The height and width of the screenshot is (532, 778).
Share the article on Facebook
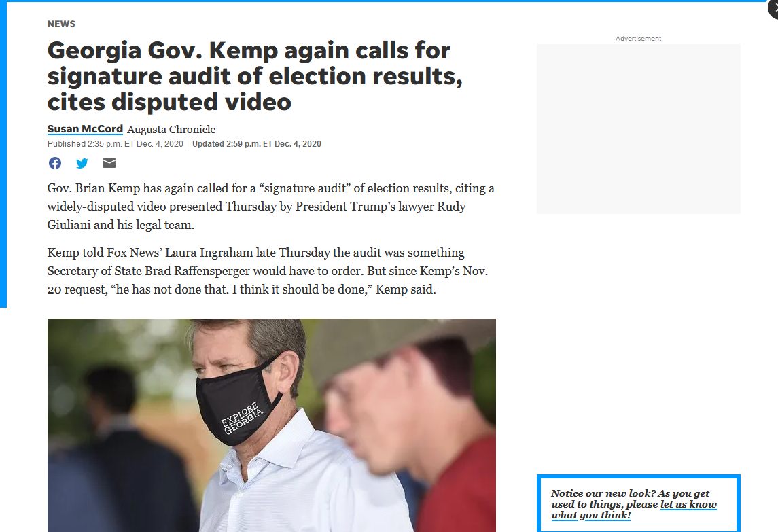(x=55, y=163)
